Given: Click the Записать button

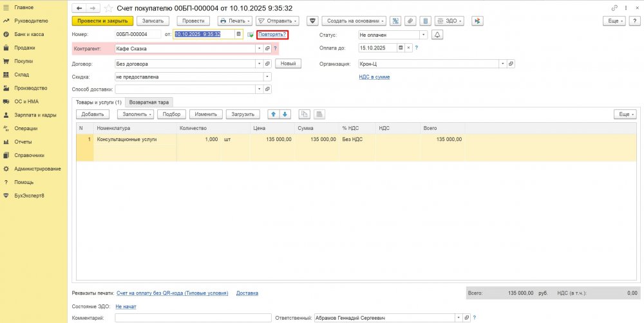Looking at the screenshot, I should tap(153, 21).
